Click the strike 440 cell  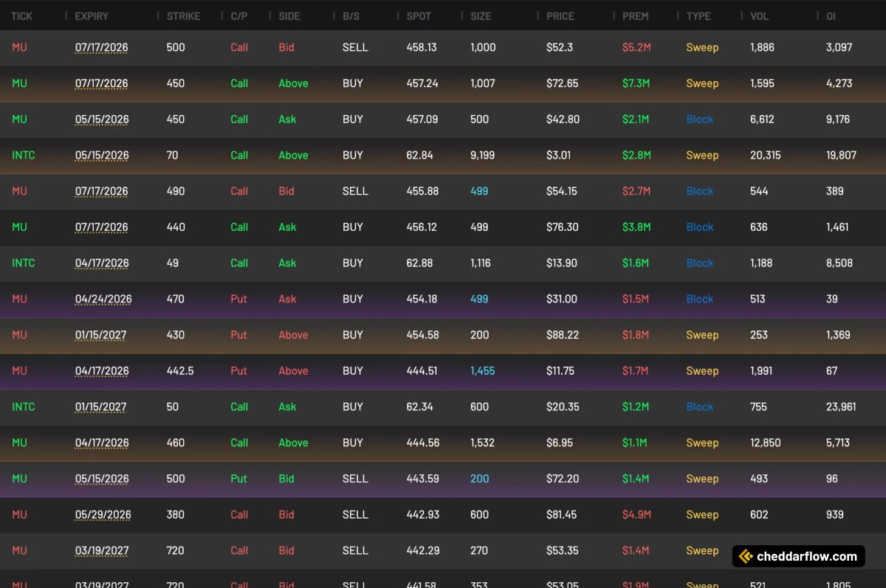pyautogui.click(x=176, y=227)
